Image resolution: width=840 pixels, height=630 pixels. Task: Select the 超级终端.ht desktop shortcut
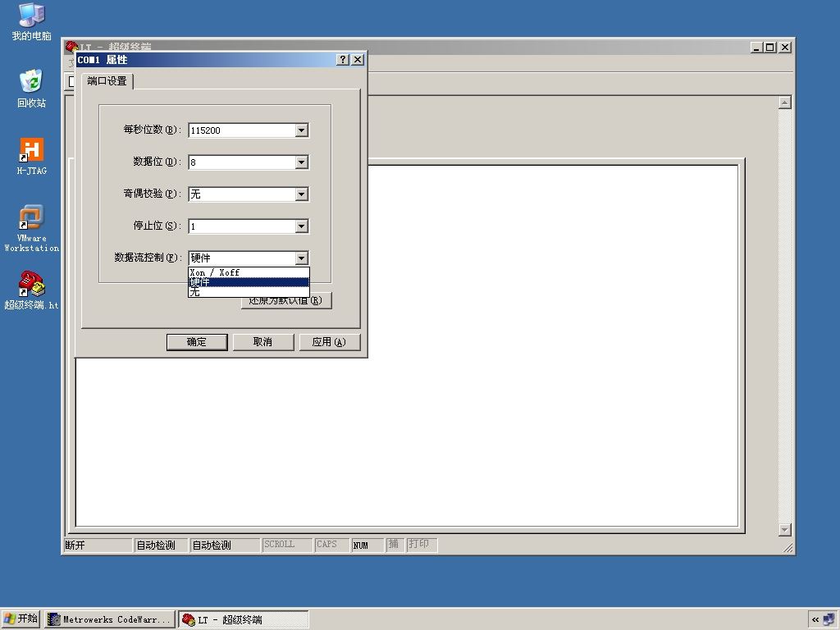pos(32,290)
